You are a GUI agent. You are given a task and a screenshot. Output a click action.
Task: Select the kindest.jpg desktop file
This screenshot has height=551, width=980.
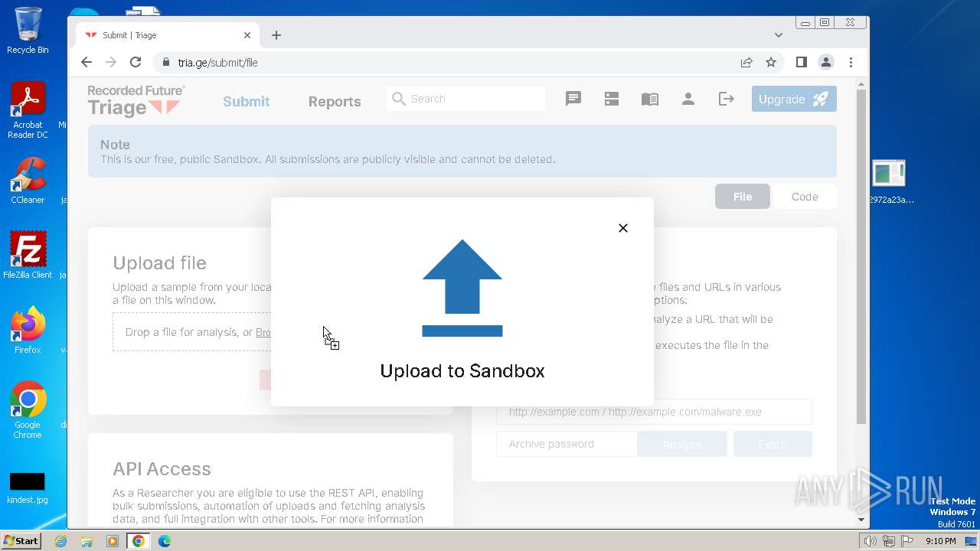coord(28,488)
